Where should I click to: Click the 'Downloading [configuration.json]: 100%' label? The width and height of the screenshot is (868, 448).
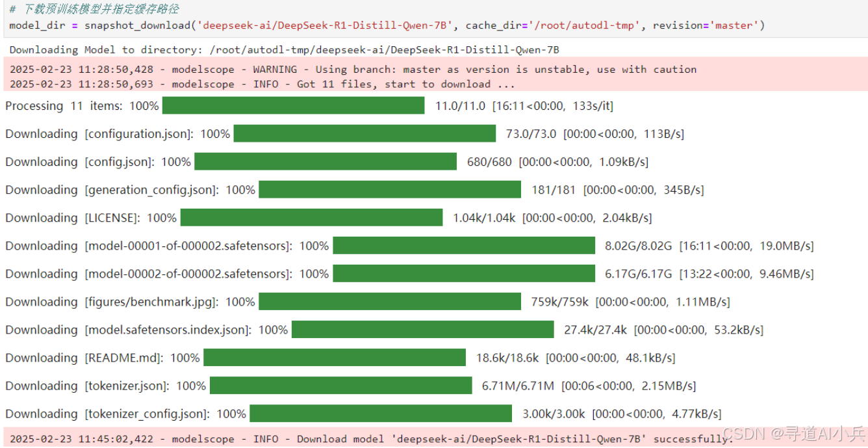[118, 134]
